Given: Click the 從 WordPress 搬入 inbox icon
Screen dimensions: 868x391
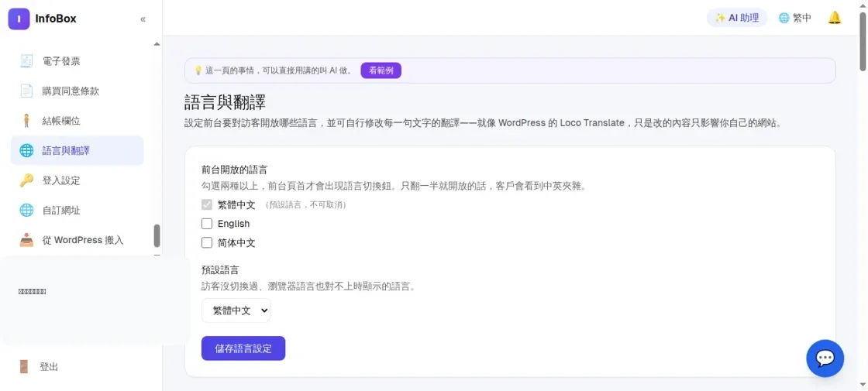Looking at the screenshot, I should coord(26,240).
